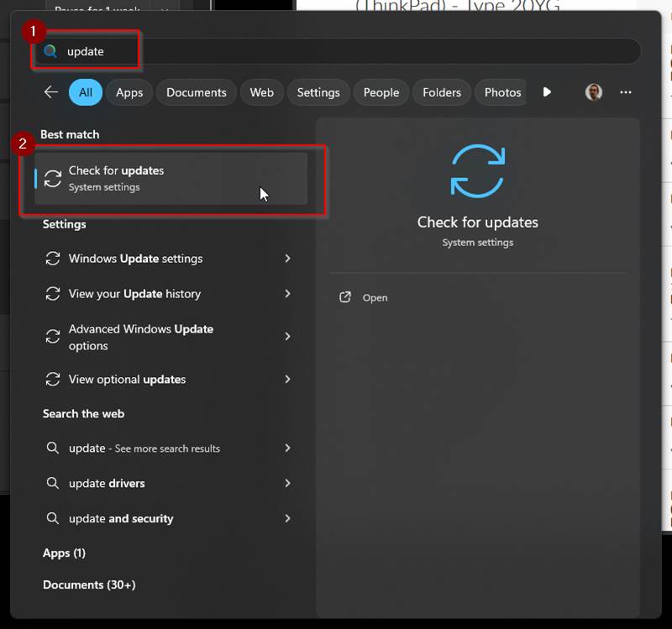Open View optional updates result
Image resolution: width=672 pixels, height=629 pixels.
pyautogui.click(x=127, y=380)
